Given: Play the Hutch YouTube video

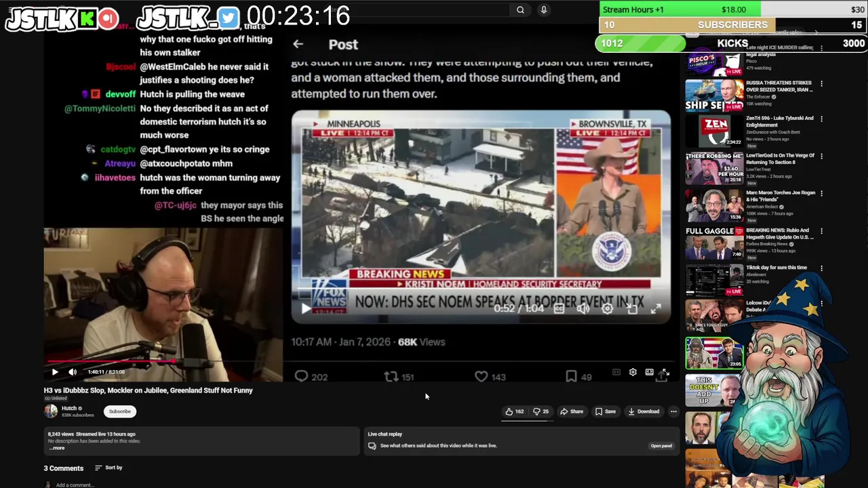Looking at the screenshot, I should [55, 372].
